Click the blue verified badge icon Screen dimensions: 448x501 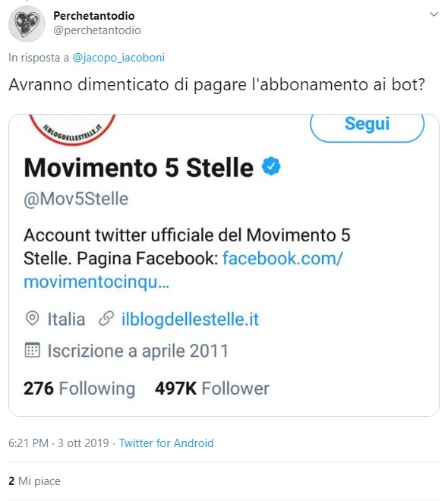pos(271,166)
